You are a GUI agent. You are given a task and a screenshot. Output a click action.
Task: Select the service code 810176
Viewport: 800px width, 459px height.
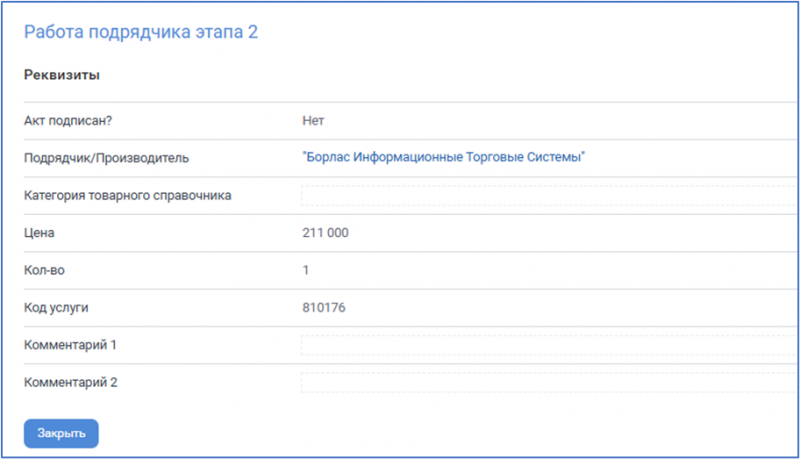point(323,307)
